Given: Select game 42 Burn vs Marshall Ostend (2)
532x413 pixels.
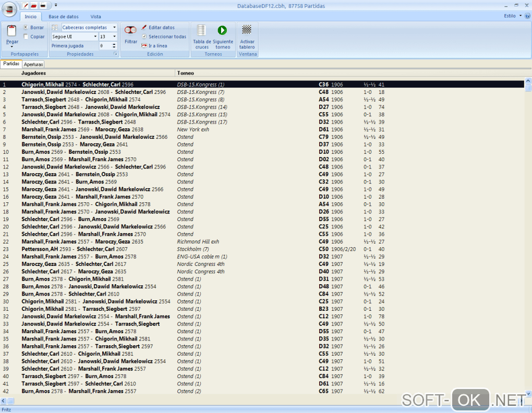Looking at the screenshot, I should pos(262,391).
